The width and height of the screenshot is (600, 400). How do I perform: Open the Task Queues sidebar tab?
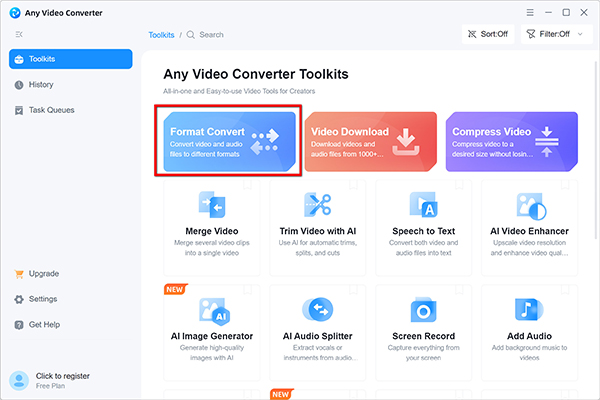click(x=71, y=110)
